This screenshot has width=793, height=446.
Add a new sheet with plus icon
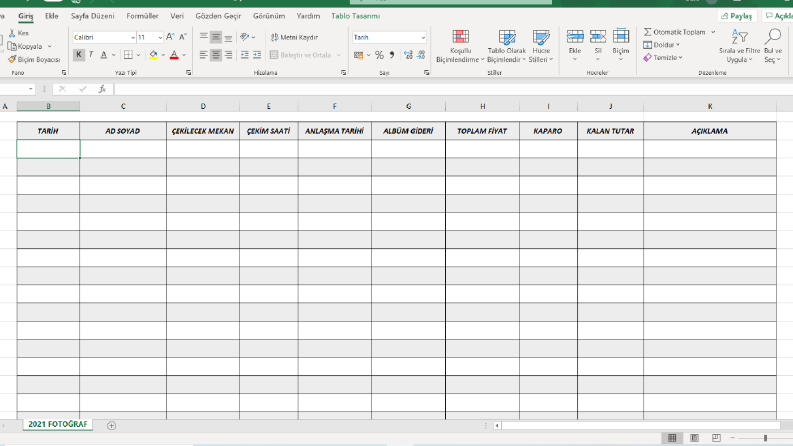111,425
